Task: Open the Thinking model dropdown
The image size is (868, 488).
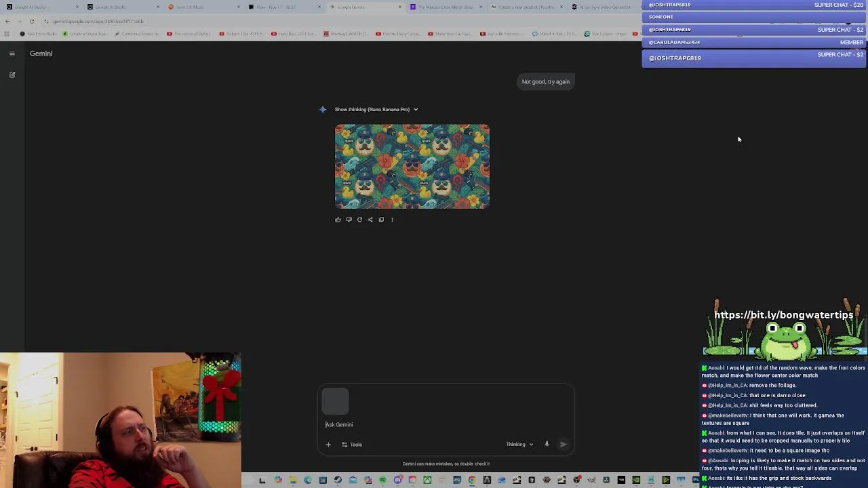Action: pyautogui.click(x=519, y=445)
